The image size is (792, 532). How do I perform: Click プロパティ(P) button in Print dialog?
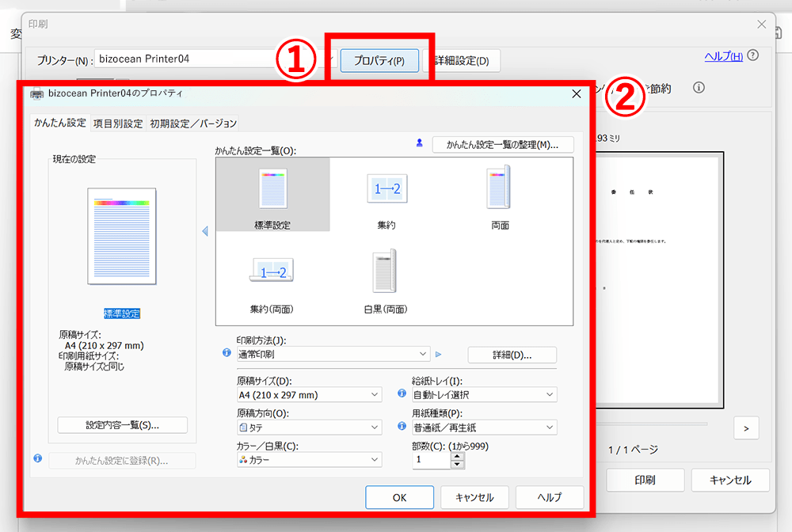coord(379,61)
